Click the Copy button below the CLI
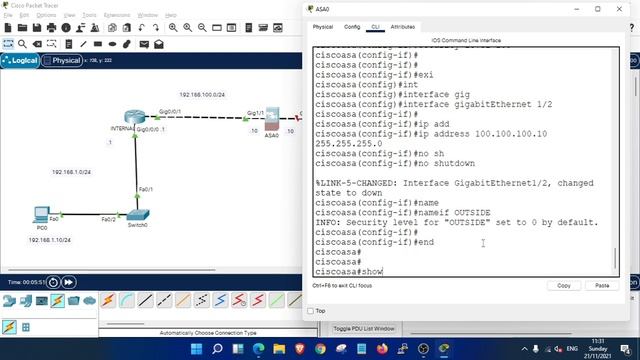 coord(564,286)
